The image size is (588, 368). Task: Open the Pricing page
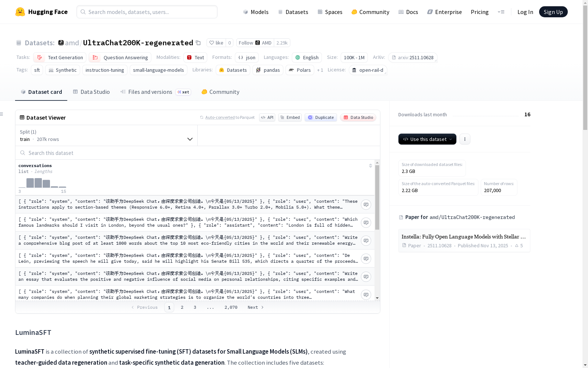tap(480, 12)
